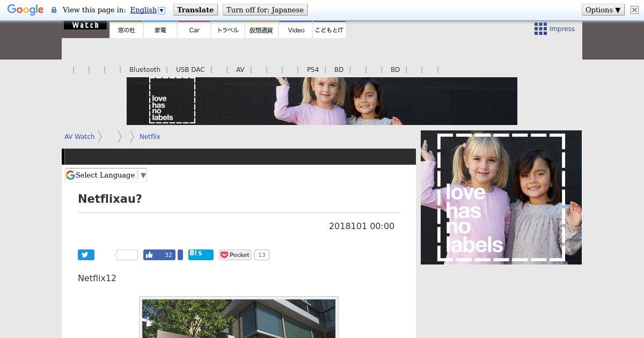Click the Translate button
644x338 pixels.
tap(195, 10)
